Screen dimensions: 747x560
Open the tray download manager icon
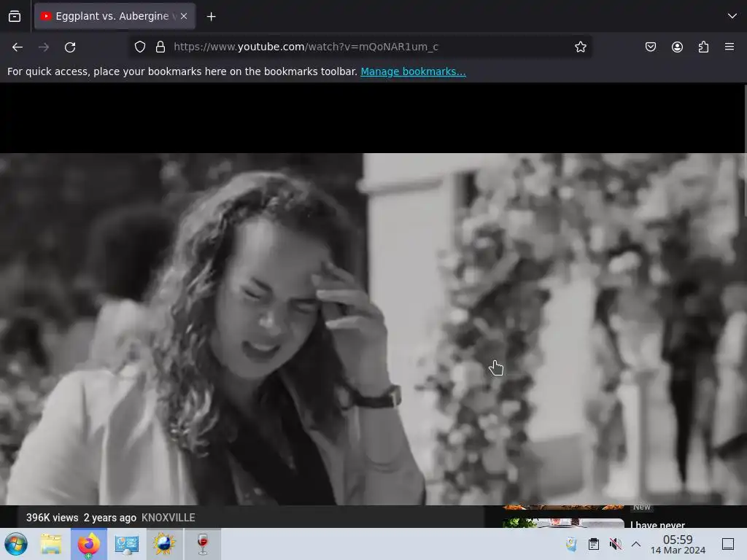point(572,544)
